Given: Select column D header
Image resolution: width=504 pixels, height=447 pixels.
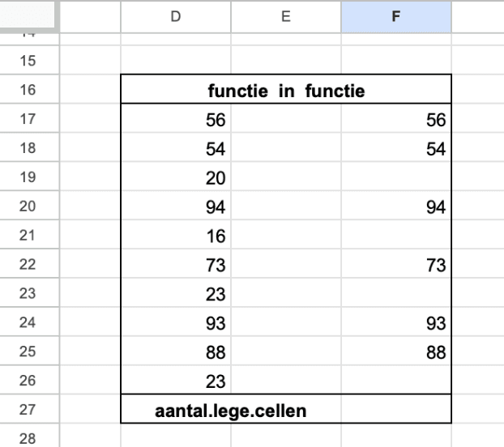Looking at the screenshot, I should [x=176, y=17].
